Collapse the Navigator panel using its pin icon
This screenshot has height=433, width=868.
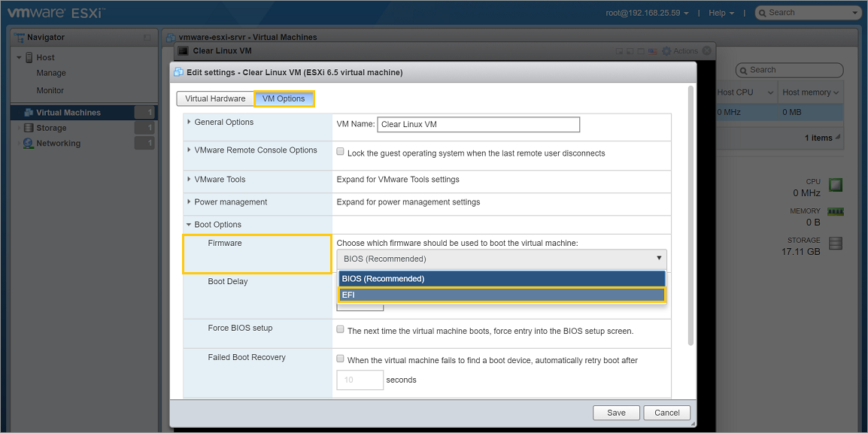pyautogui.click(x=147, y=38)
